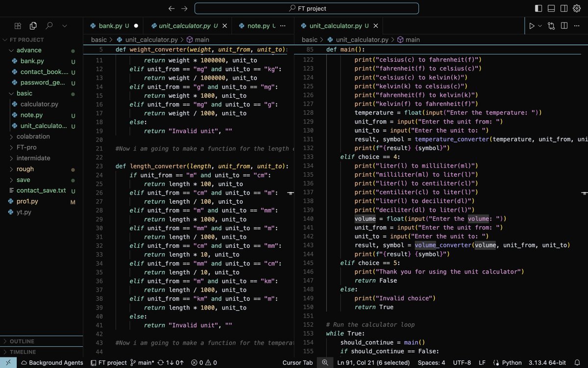
Task: Switch git branch via main* status item
Action: 142,363
